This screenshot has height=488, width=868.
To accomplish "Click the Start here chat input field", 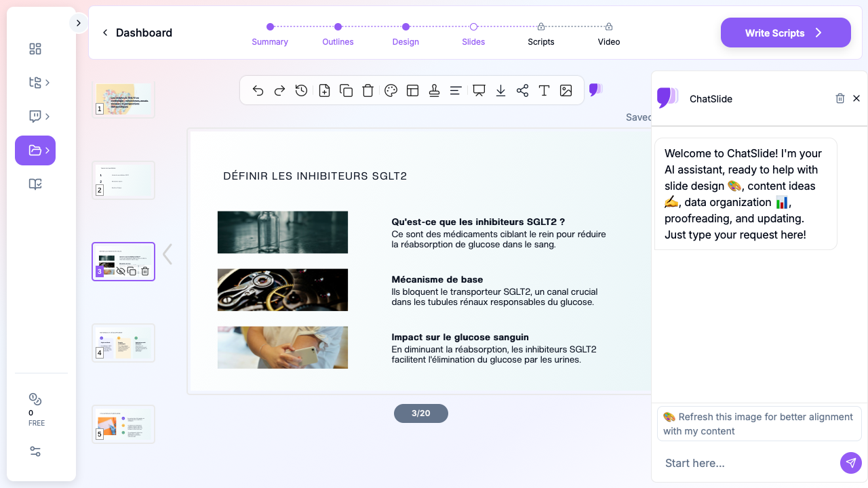I will tap(746, 463).
